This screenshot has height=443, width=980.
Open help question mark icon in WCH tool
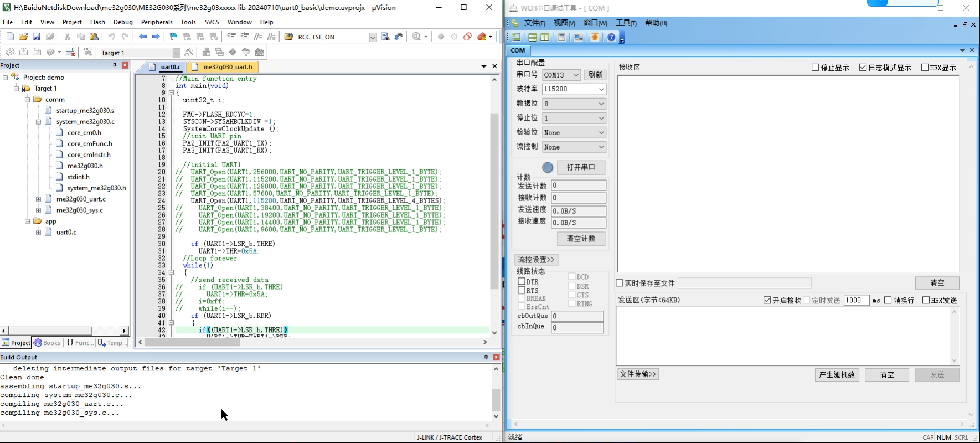pos(611,37)
